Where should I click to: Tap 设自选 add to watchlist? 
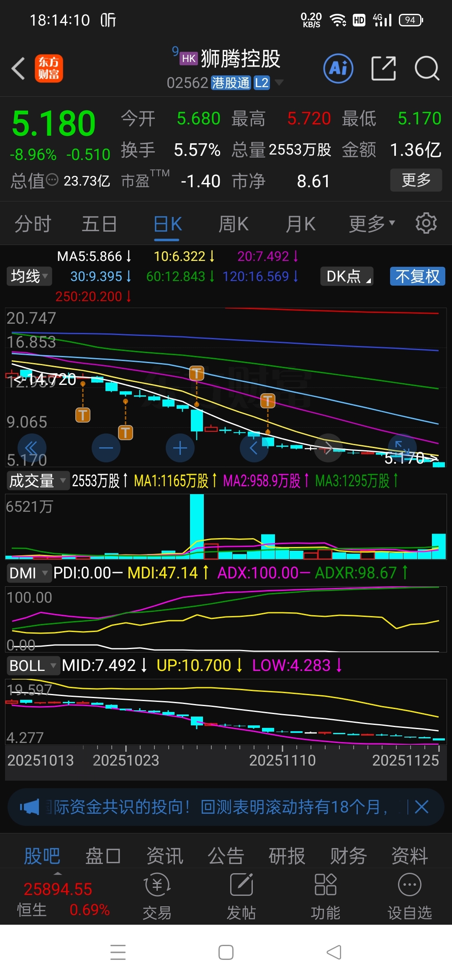coord(409,896)
